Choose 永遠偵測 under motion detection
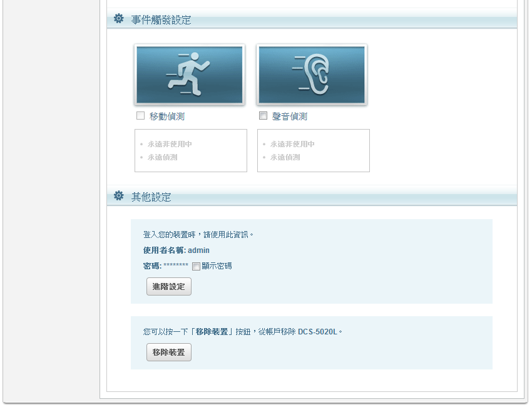This screenshot has width=532, height=407. pos(162,157)
